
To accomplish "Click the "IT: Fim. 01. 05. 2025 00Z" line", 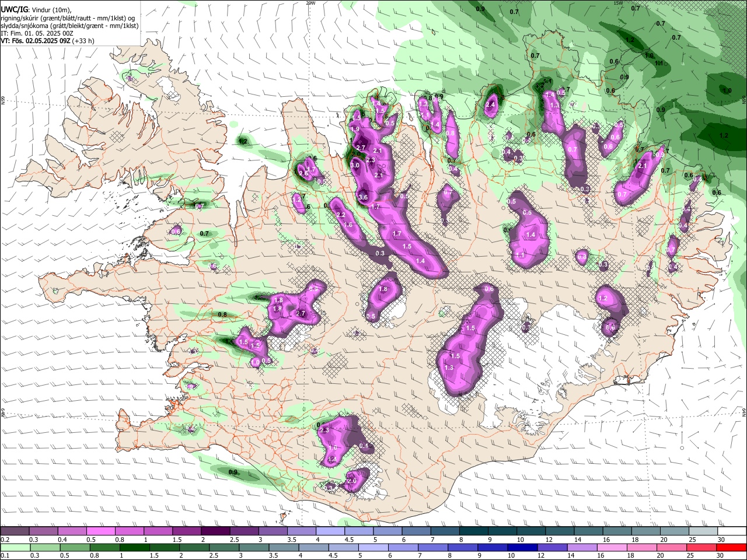I will (37, 33).
